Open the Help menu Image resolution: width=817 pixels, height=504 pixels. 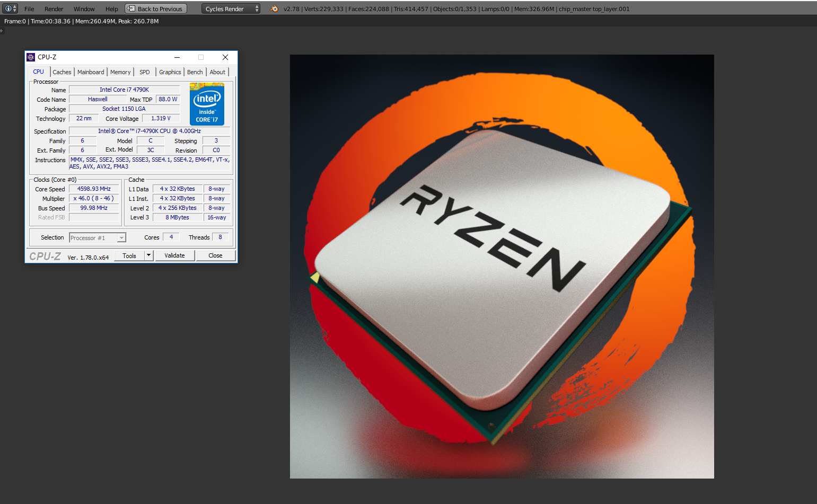pos(112,9)
